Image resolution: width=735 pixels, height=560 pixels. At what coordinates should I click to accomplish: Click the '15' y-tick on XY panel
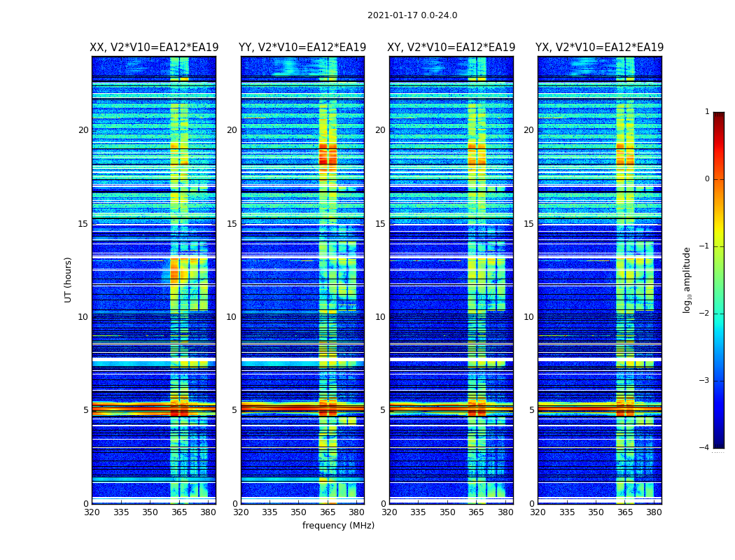tap(380, 224)
